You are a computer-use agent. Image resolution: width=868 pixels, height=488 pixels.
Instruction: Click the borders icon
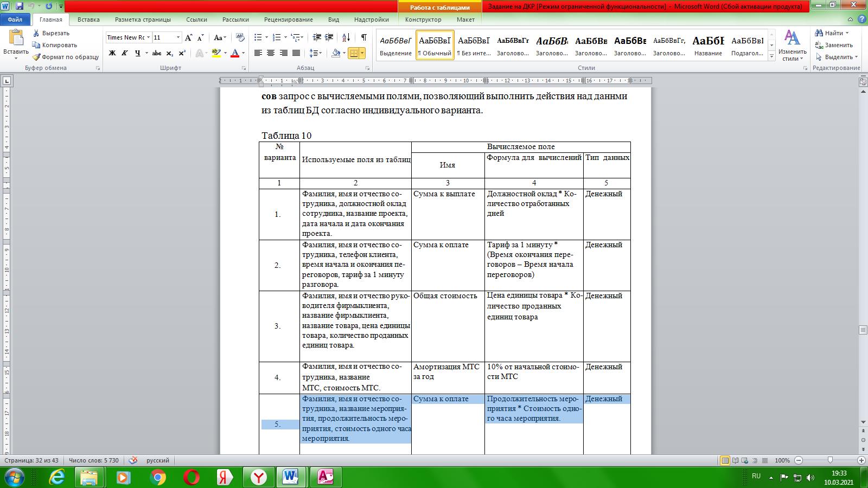point(354,53)
